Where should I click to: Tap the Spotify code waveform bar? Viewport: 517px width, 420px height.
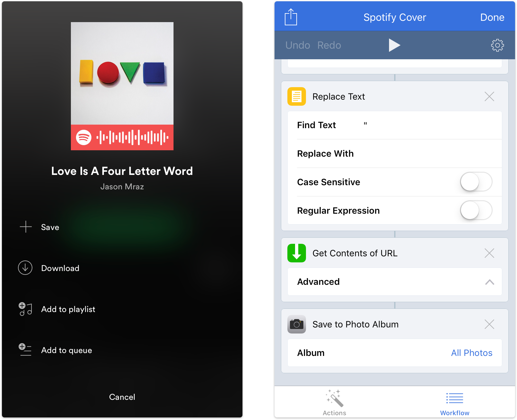click(132, 137)
